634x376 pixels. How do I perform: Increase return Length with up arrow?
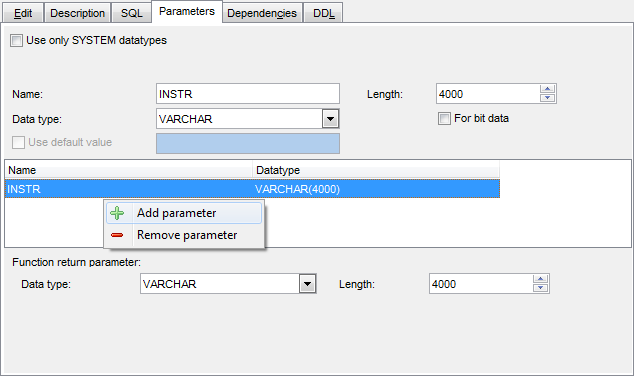coord(541,279)
